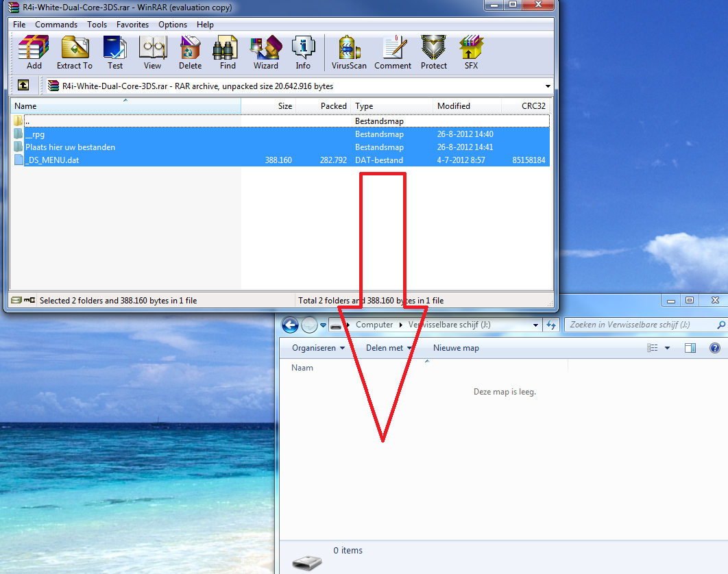This screenshot has height=574, width=728.
Task: Click the 'DAT-bestand' type cell
Action: (x=379, y=160)
